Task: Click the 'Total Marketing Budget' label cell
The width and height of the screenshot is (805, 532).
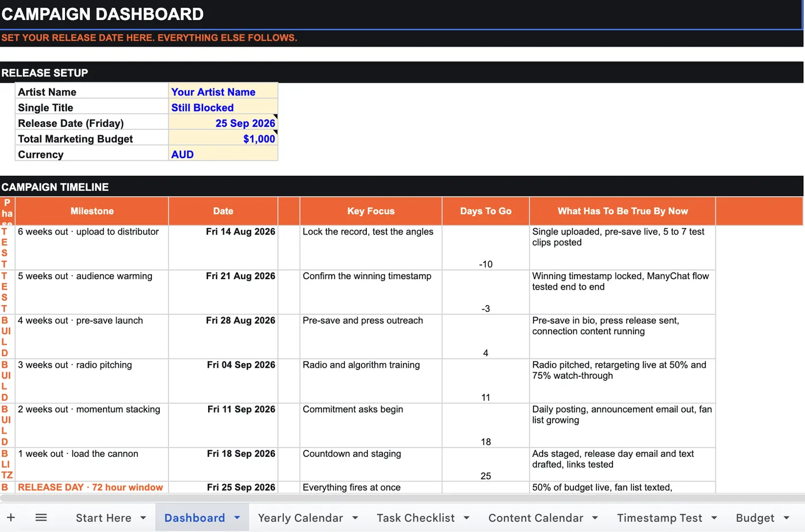Action: (92, 138)
